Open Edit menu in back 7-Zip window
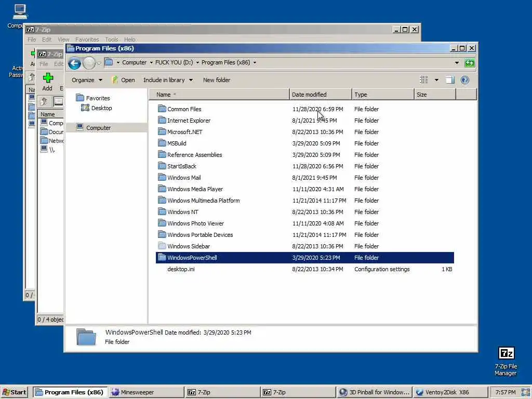The image size is (532, 399). [x=46, y=39]
